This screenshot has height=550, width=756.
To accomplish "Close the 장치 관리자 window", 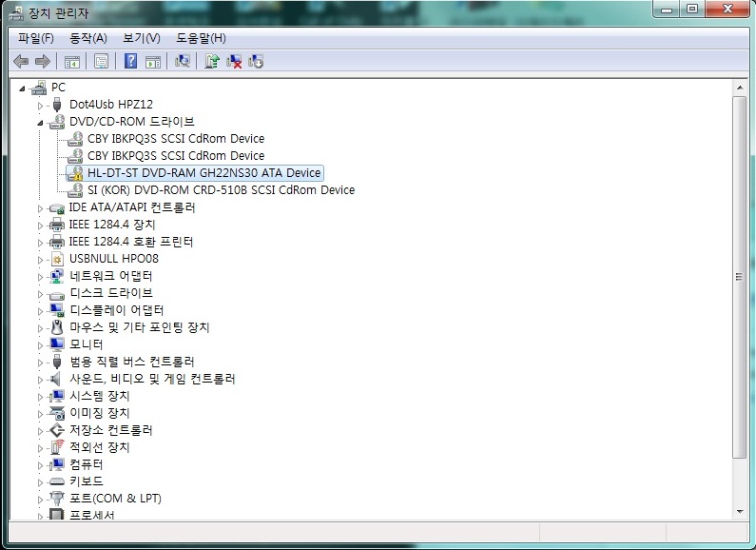I will click(x=728, y=10).
